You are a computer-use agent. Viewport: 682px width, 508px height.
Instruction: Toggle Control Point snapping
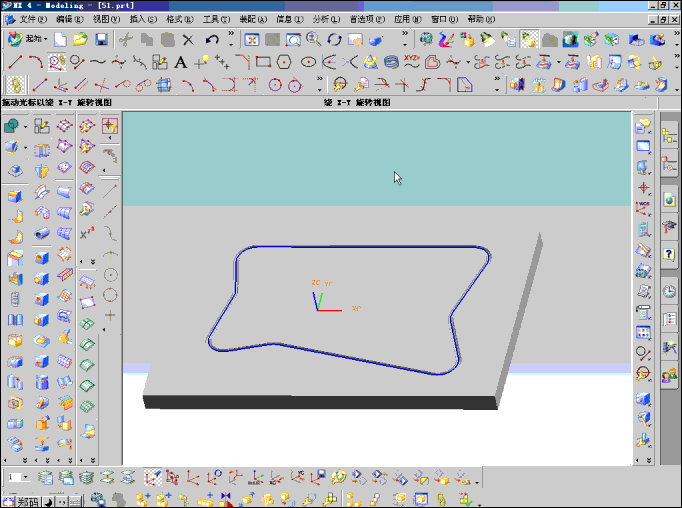[x=110, y=233]
